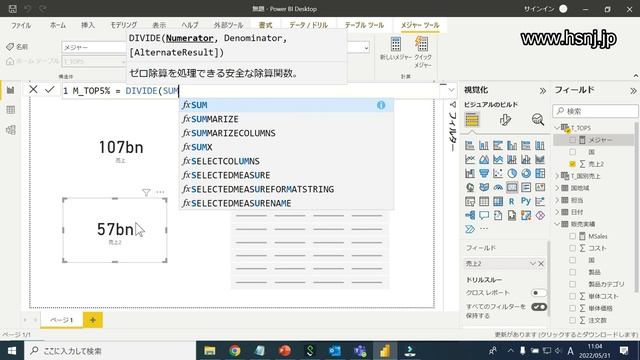Screen dimensions: 640x360
Task: Expand the 担当 table
Action: pyautogui.click(x=558, y=200)
